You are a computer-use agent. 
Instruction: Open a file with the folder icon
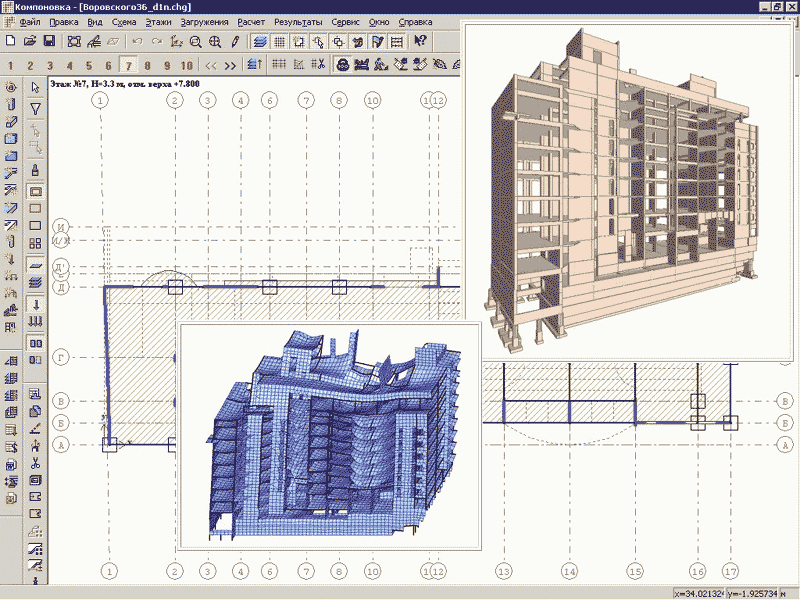[30, 42]
